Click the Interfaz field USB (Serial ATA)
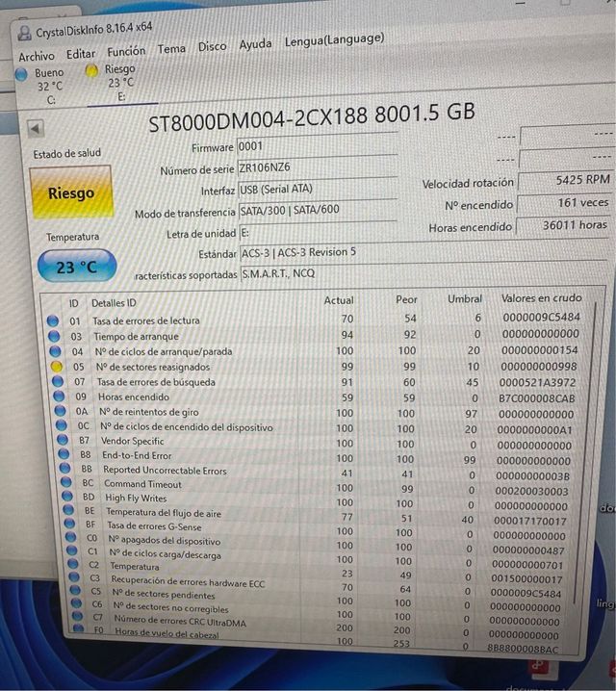616x691 pixels. (318, 189)
